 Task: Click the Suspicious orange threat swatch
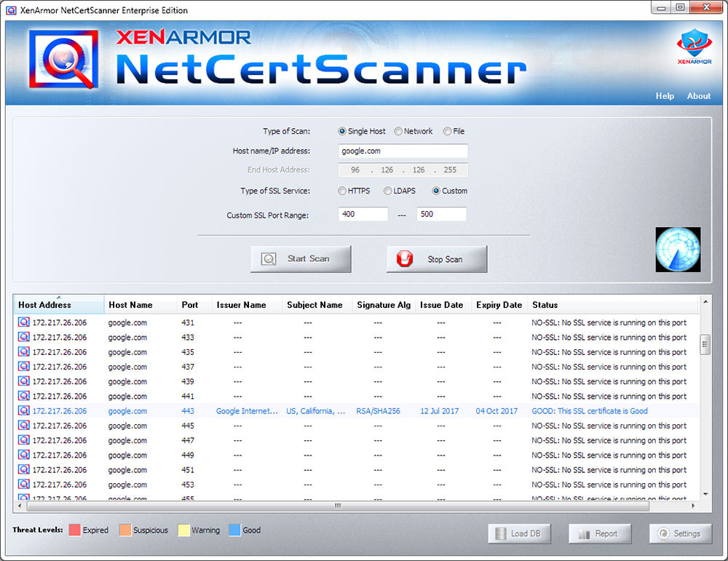point(125,530)
